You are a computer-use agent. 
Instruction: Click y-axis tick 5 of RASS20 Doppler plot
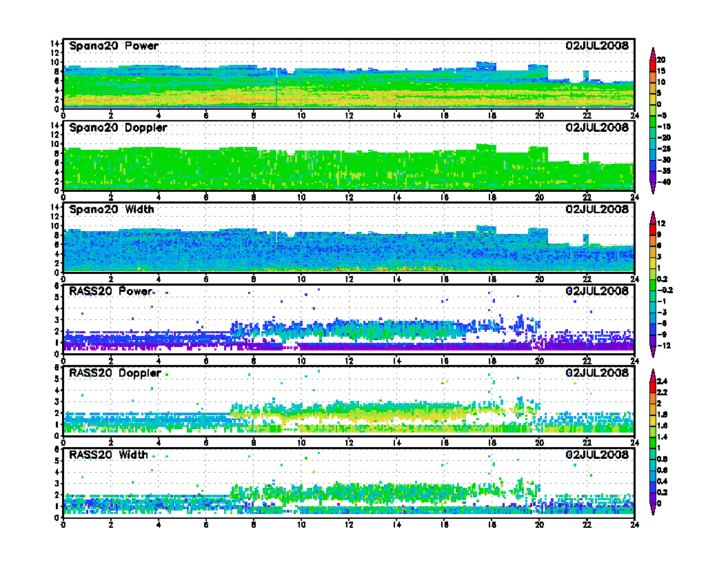coord(57,379)
